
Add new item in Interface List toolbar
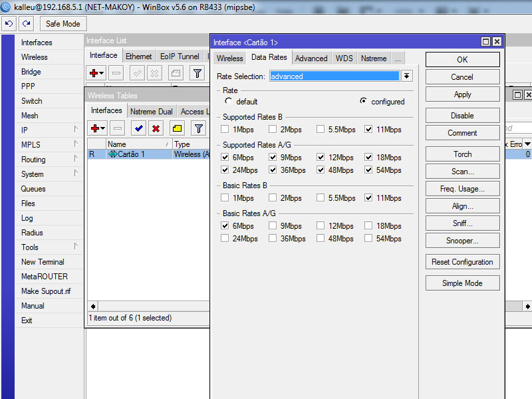(x=94, y=73)
